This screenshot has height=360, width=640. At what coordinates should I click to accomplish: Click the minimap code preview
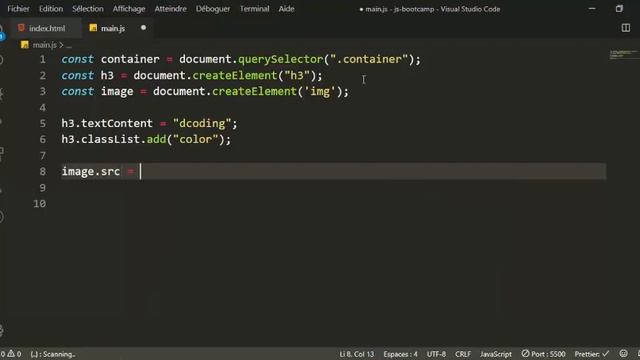623,54
